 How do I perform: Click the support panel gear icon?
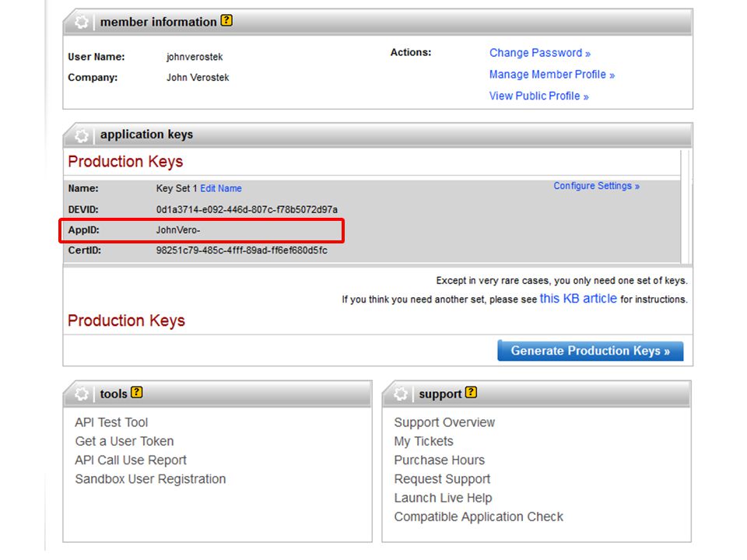[x=401, y=394]
